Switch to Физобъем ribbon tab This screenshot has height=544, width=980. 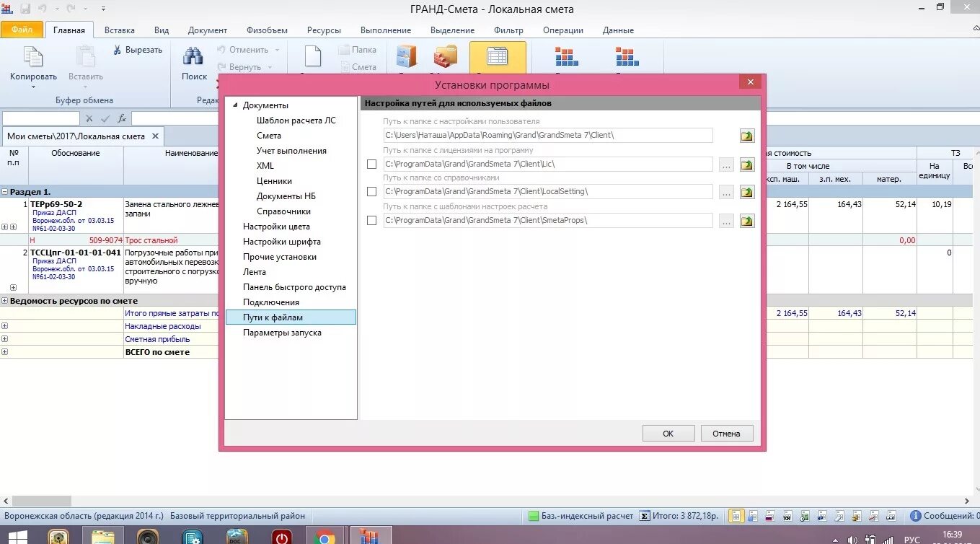267,30
